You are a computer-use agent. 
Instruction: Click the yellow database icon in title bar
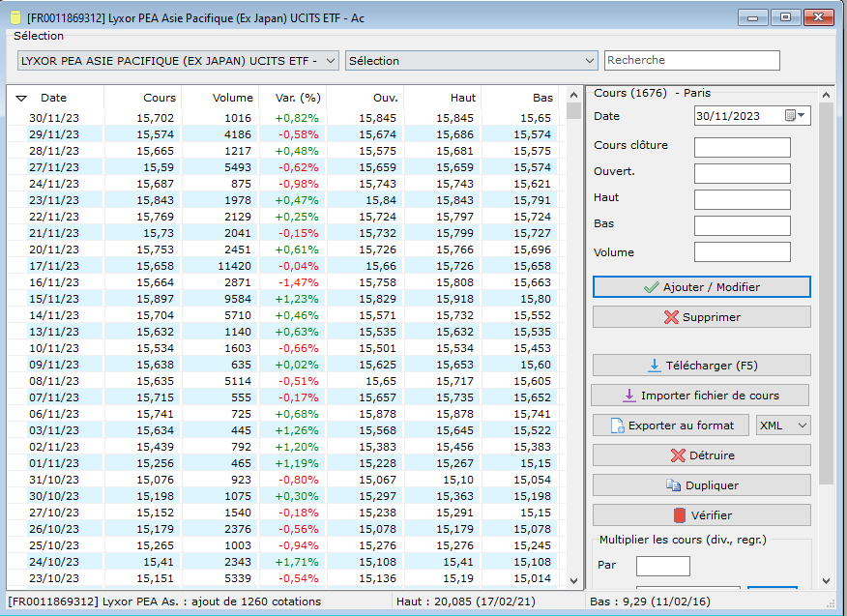pos(15,17)
